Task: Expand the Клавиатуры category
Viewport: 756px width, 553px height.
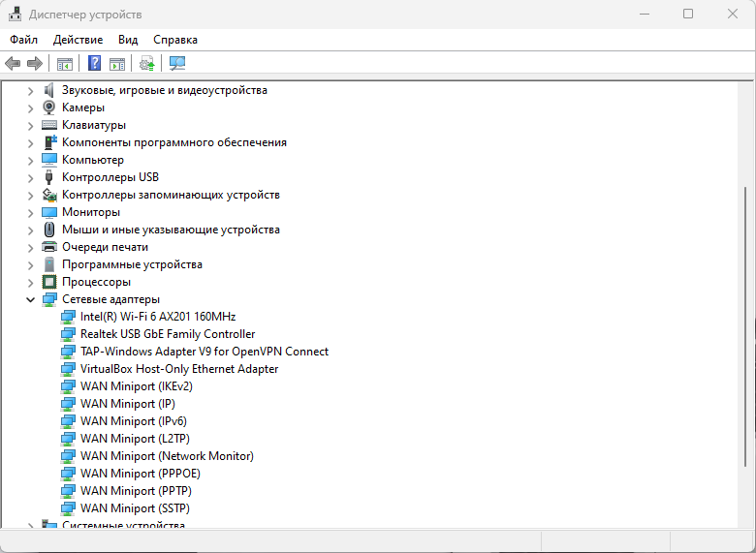Action: tap(30, 125)
